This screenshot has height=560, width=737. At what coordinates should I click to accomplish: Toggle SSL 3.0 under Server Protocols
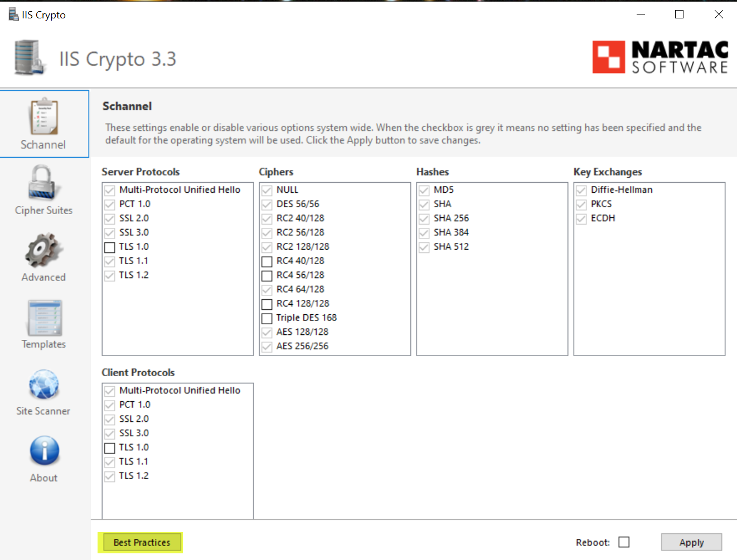(x=110, y=232)
